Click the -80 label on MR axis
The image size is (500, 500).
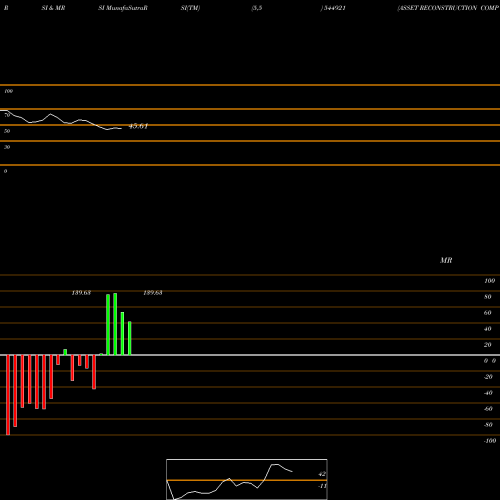point(488,425)
